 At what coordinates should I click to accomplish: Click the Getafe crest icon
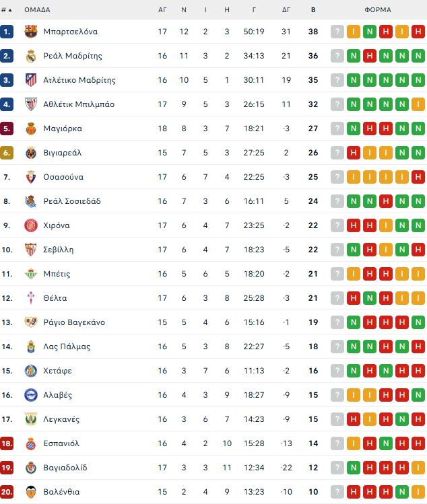(x=31, y=371)
